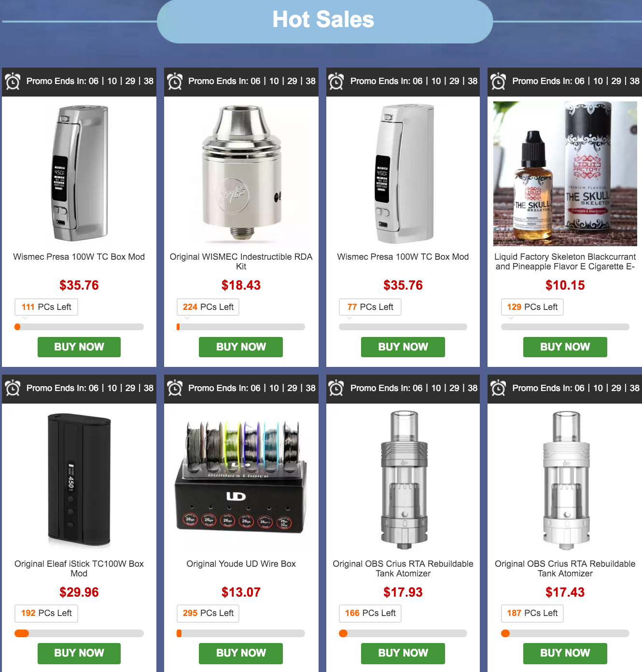The image size is (642, 672).
Task: Click alarm clock icon above Wismec Presa 111 PCs
Action: (x=13, y=82)
